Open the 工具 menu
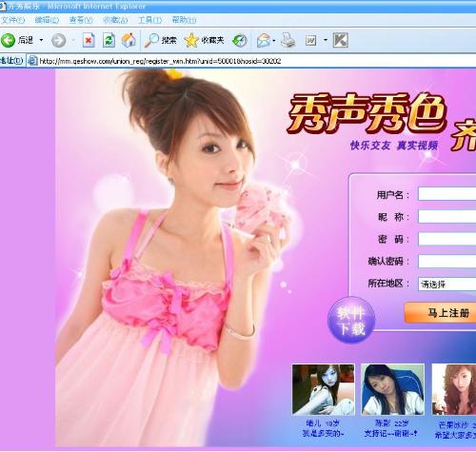Screen dimensions: 476x452 (149, 20)
